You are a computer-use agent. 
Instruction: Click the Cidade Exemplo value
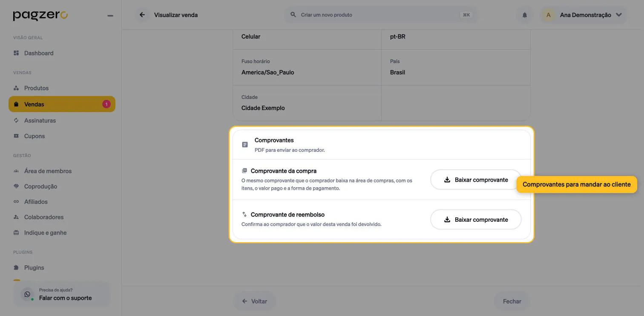(x=263, y=108)
